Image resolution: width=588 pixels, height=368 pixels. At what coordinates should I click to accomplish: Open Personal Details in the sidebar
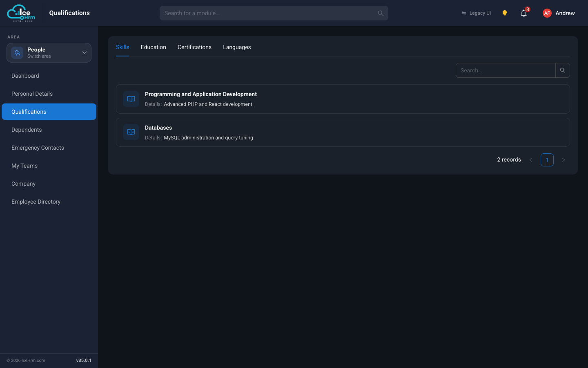tap(49, 94)
